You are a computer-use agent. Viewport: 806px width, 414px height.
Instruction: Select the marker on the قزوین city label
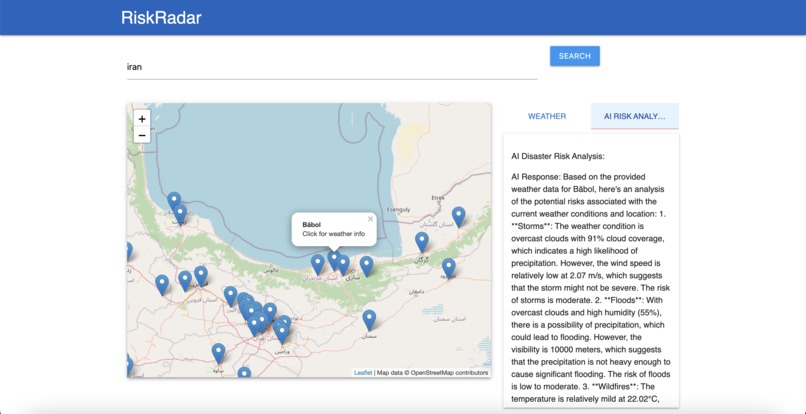(201, 276)
